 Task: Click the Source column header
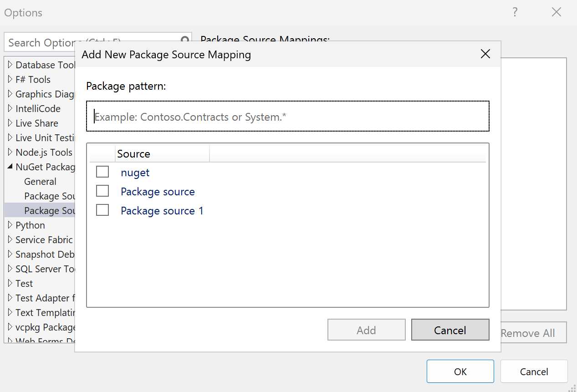[x=134, y=154]
